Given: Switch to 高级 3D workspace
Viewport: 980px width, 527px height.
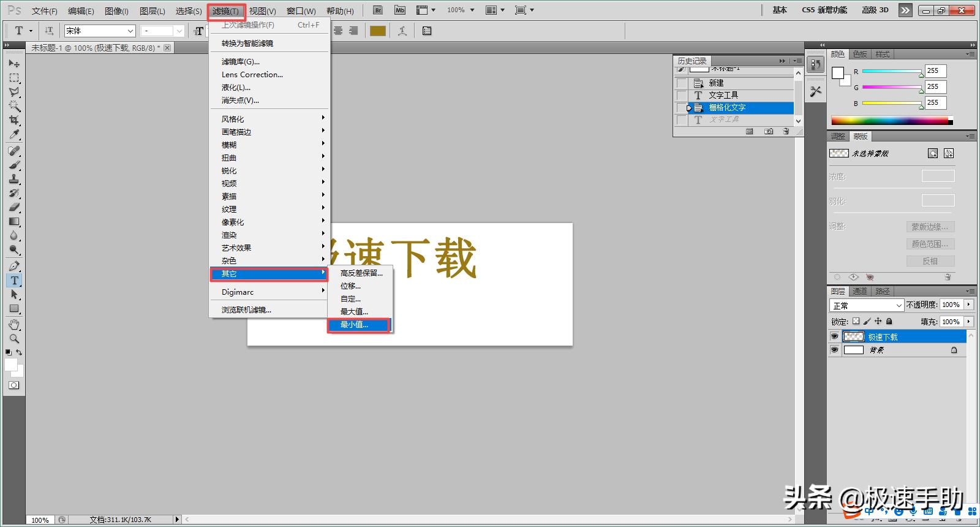Looking at the screenshot, I should (875, 10).
